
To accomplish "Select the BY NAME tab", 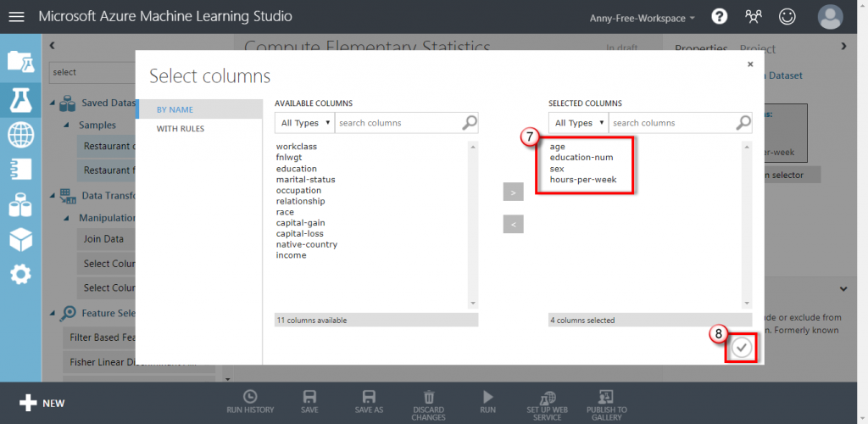I will tap(199, 109).
